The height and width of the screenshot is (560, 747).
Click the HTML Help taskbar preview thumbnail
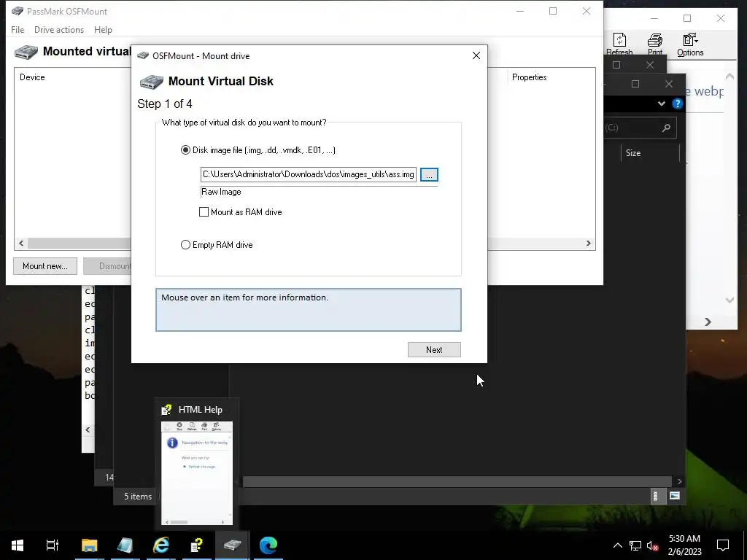point(197,472)
